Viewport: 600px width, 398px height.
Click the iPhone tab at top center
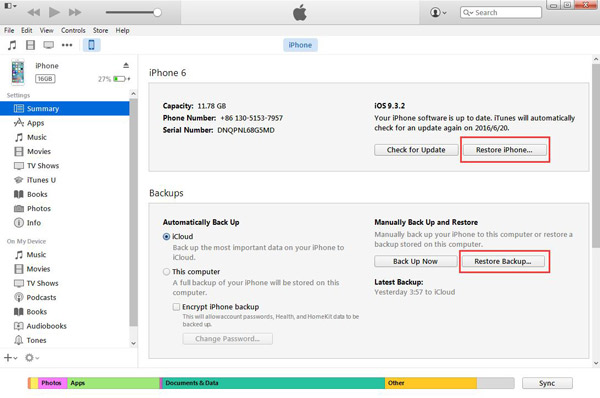coord(300,45)
